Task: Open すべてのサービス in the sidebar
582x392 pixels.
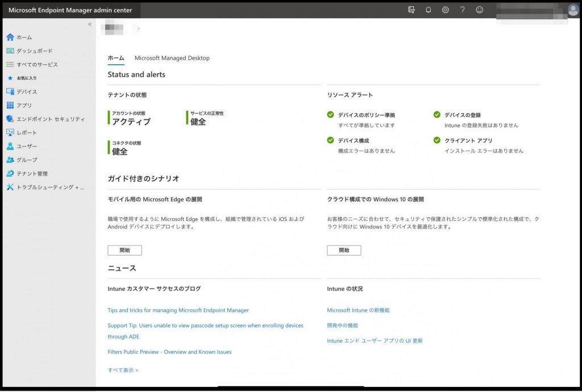Action: (37, 65)
